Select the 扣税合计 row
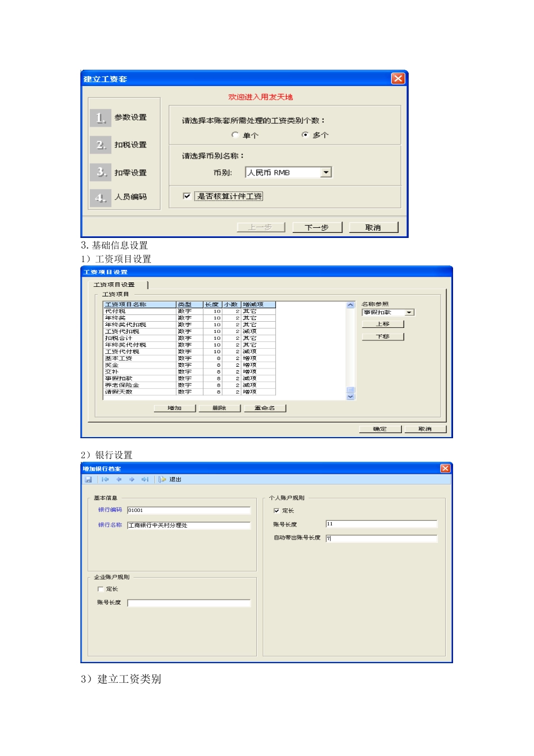 click(189, 338)
